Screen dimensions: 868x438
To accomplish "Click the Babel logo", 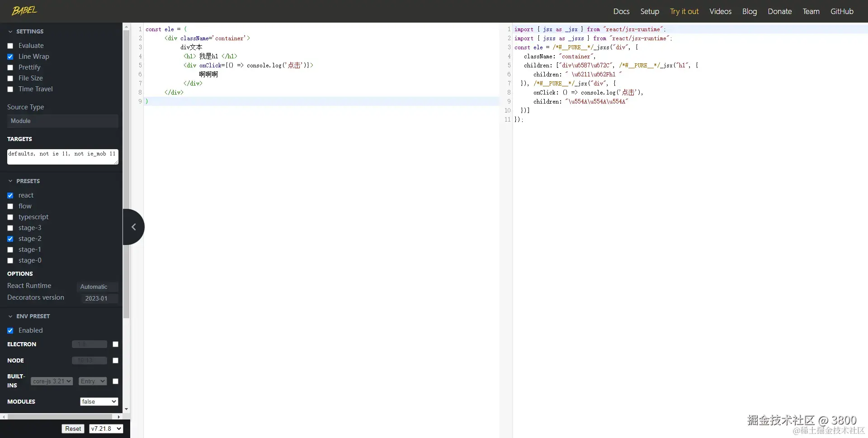I will [x=24, y=10].
